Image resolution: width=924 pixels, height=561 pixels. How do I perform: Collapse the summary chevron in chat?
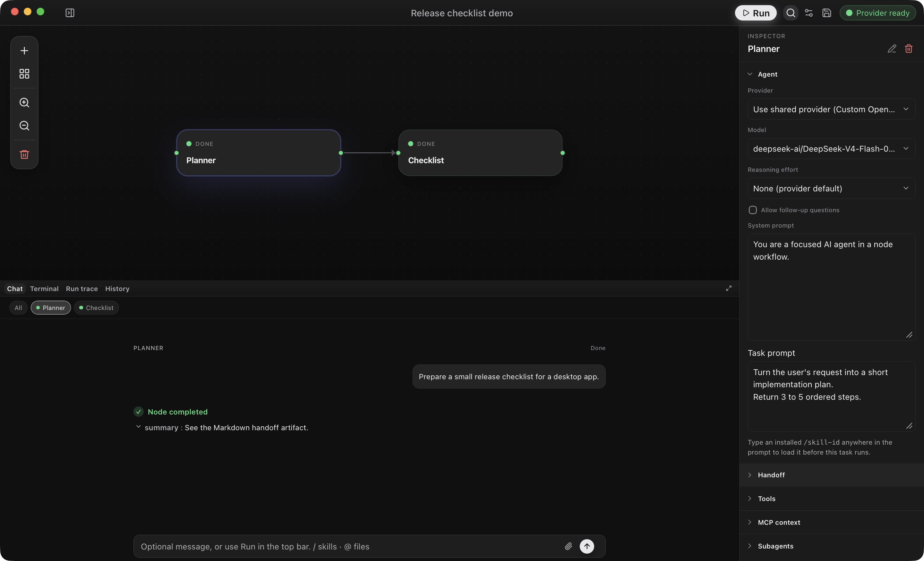[x=138, y=427]
